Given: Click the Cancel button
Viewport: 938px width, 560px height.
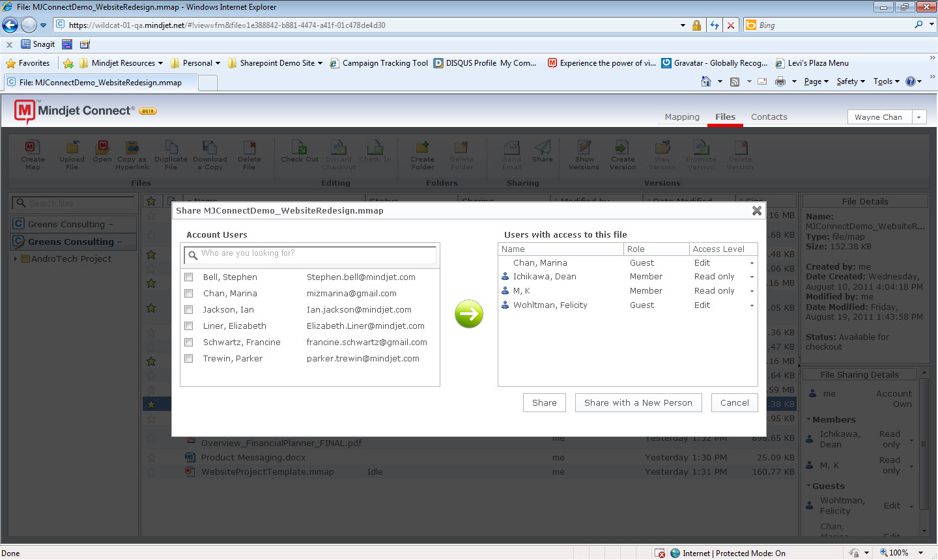Looking at the screenshot, I should [x=735, y=403].
